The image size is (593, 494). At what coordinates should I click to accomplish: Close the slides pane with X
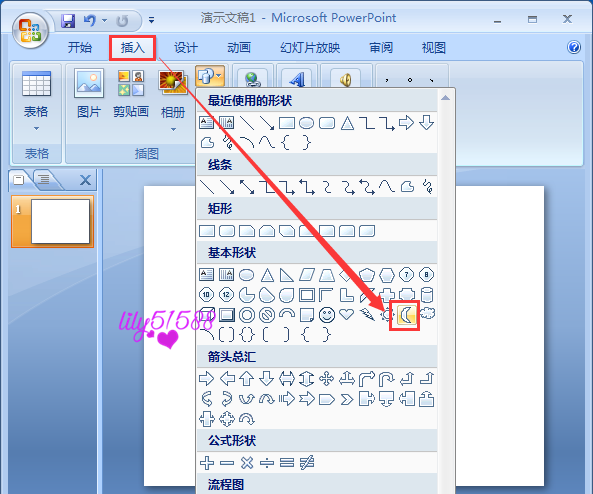(85, 180)
